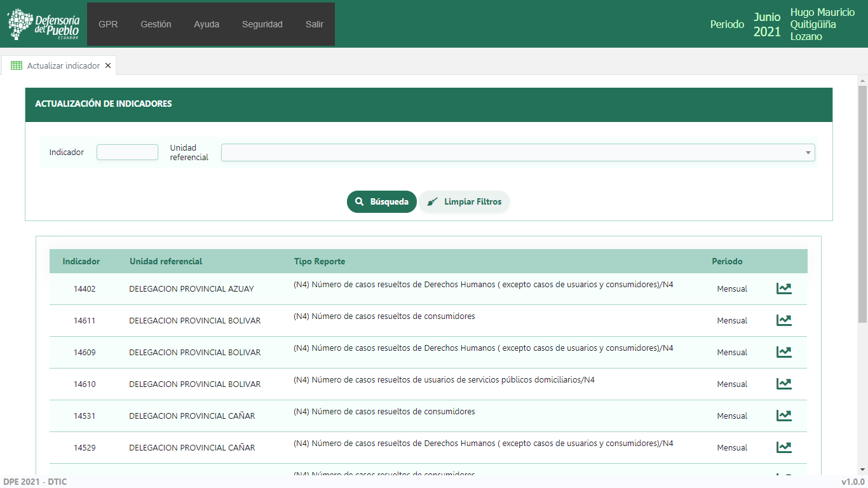Open the Seguridad menu

pyautogui.click(x=262, y=24)
